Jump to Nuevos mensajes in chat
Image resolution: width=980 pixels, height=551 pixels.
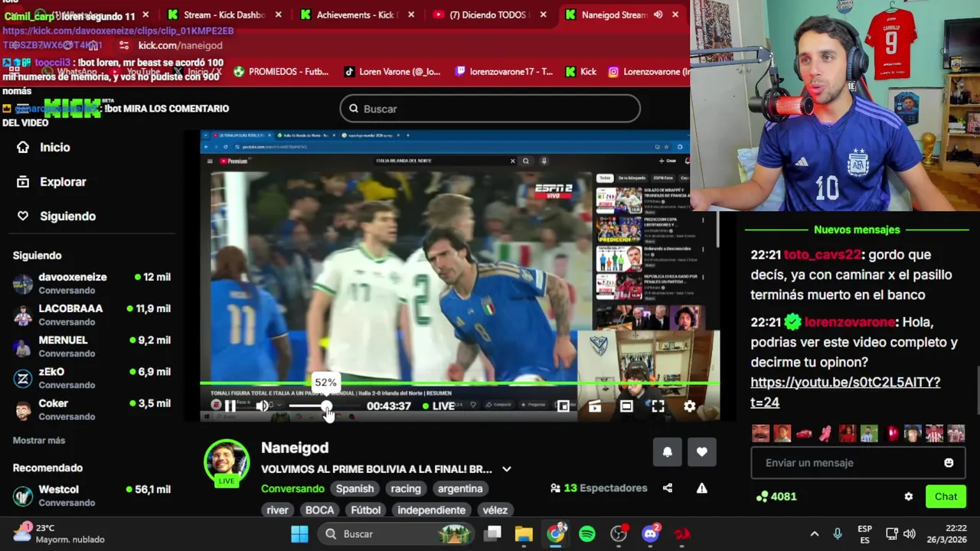(x=857, y=230)
